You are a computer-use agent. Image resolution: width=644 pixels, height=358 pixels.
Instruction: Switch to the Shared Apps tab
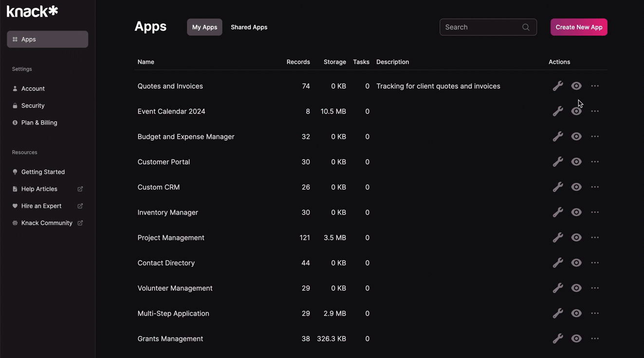coord(249,27)
